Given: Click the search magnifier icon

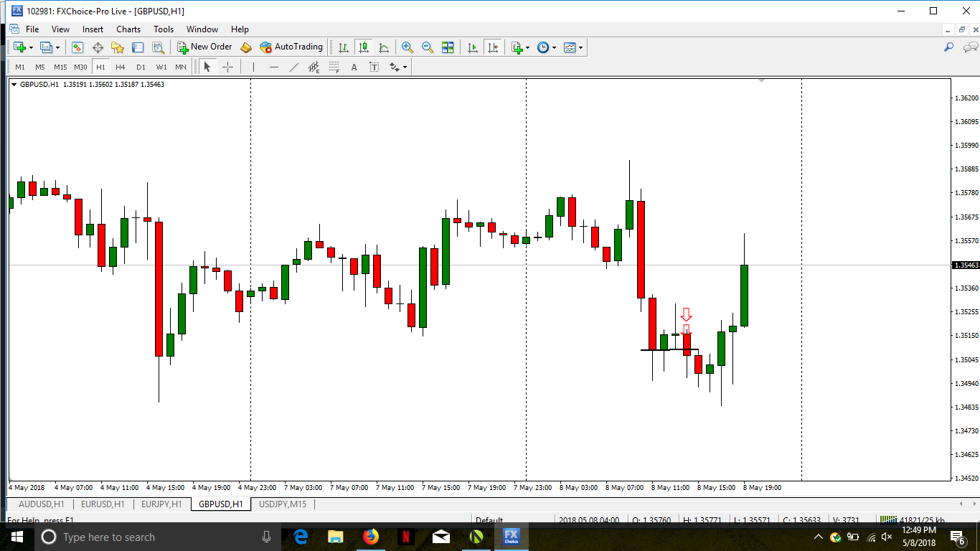Looking at the screenshot, I should tap(948, 47).
